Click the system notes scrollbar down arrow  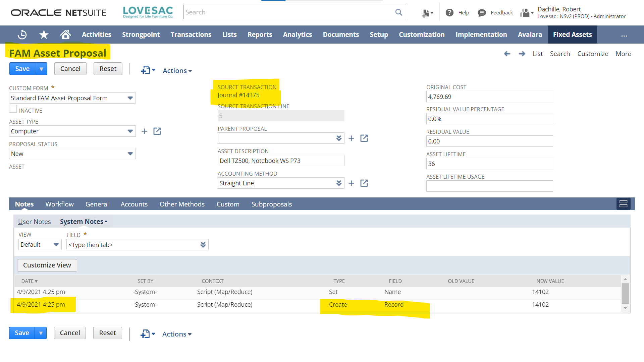[x=625, y=308]
